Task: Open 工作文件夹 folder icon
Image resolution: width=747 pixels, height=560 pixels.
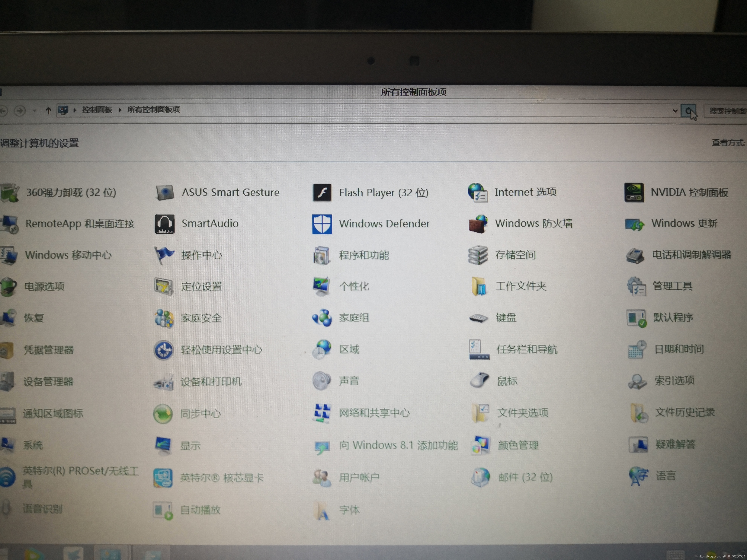Action: coord(479,286)
